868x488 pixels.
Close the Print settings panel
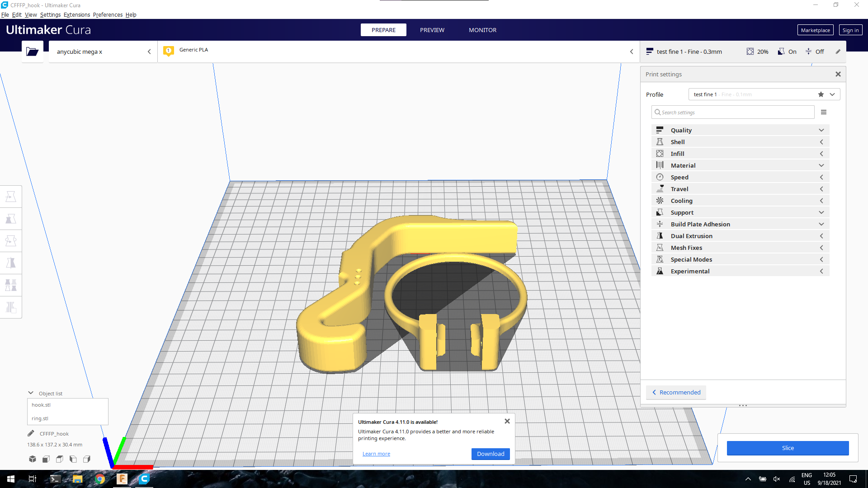click(838, 74)
